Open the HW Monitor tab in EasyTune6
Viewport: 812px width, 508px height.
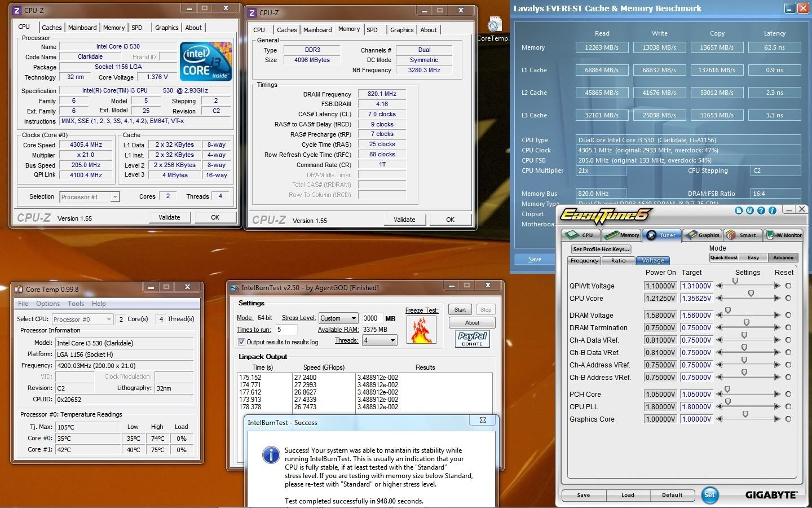coord(784,235)
